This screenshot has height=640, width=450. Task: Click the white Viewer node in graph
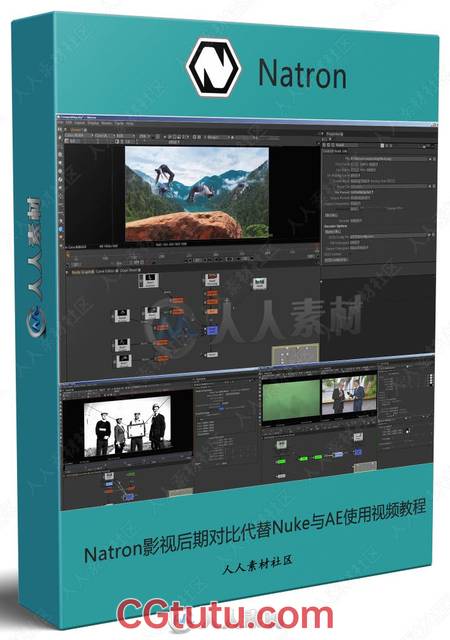pyautogui.click(x=212, y=355)
